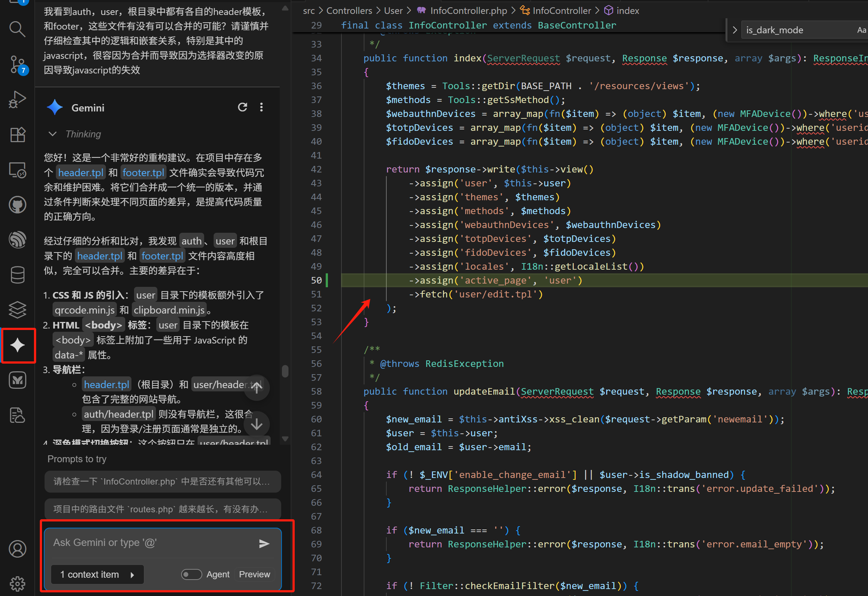Image resolution: width=868 pixels, height=596 pixels.
Task: Toggle the Agent mode switch
Action: 191,574
